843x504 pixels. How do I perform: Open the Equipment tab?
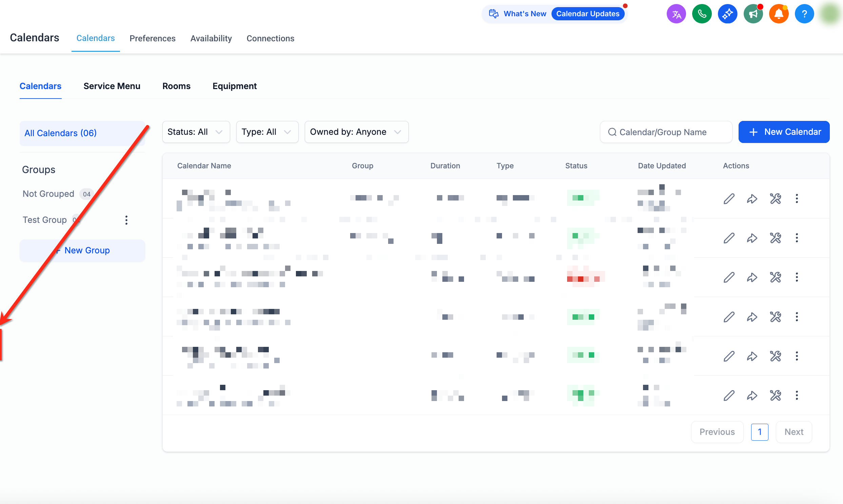[235, 86]
